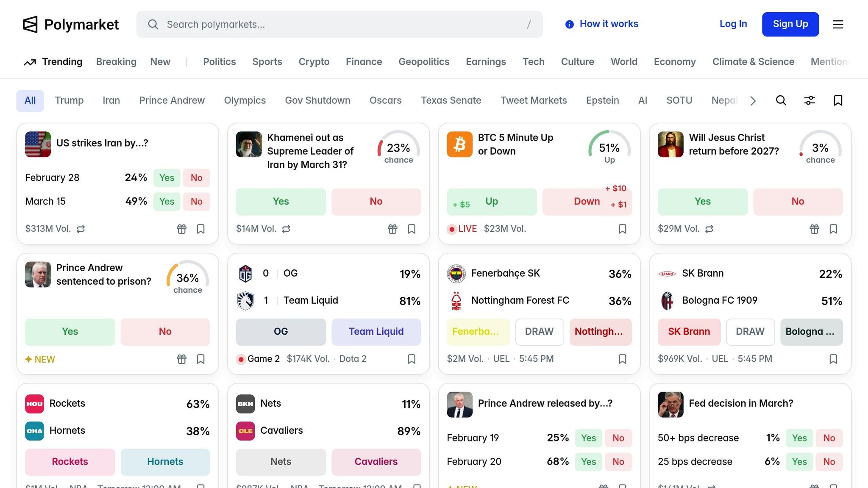
Task: Click the Sign Up button
Action: point(790,24)
